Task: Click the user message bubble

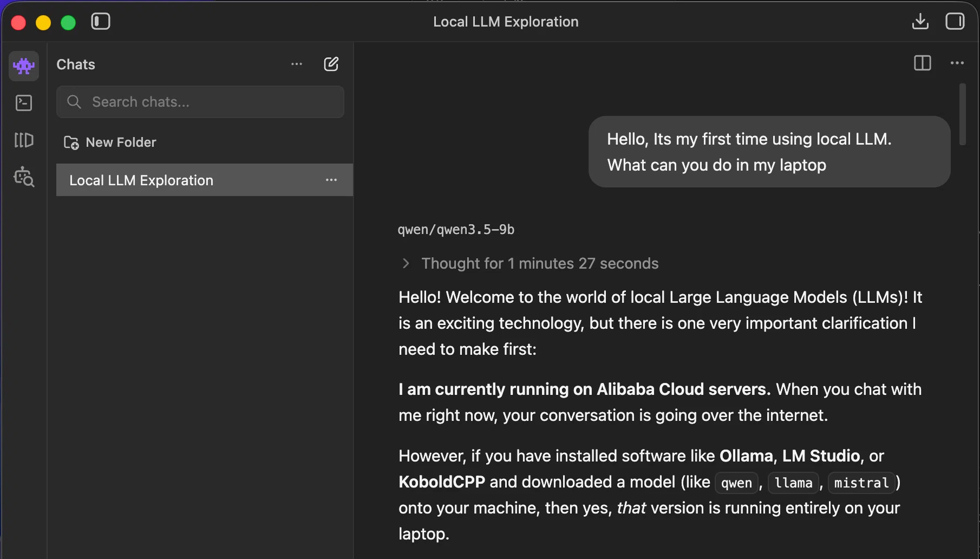Action: 769,152
